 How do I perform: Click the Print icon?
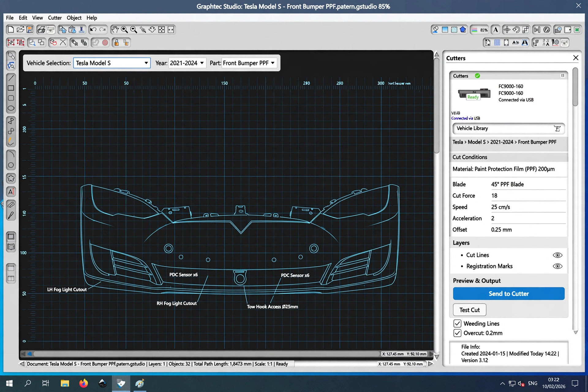pyautogui.click(x=41, y=30)
